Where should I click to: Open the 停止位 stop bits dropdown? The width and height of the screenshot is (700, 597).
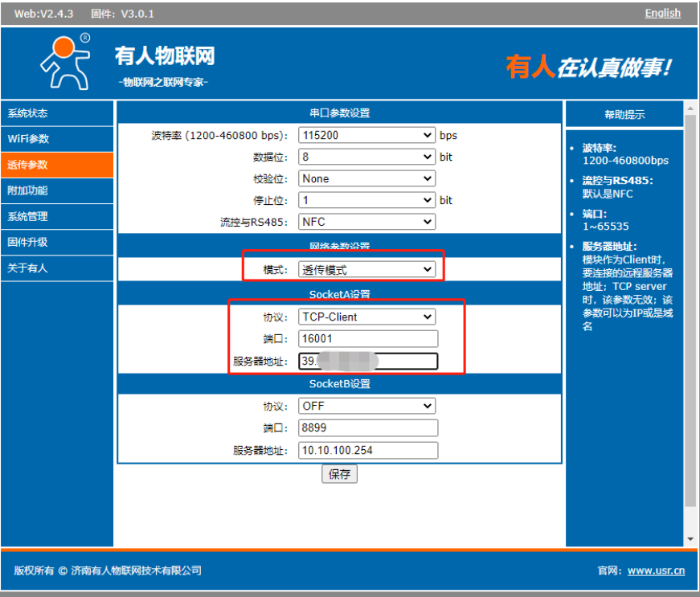[x=366, y=200]
